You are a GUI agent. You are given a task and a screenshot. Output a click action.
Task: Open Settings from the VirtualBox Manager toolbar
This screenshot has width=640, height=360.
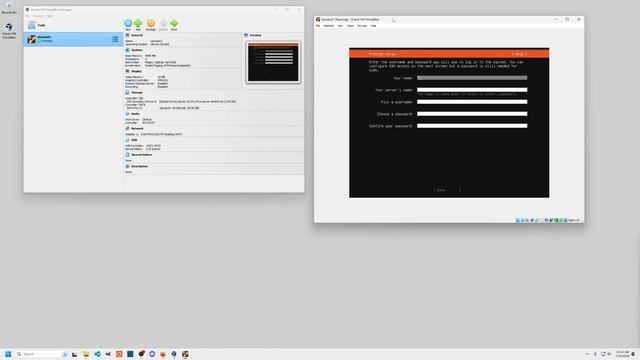click(151, 24)
